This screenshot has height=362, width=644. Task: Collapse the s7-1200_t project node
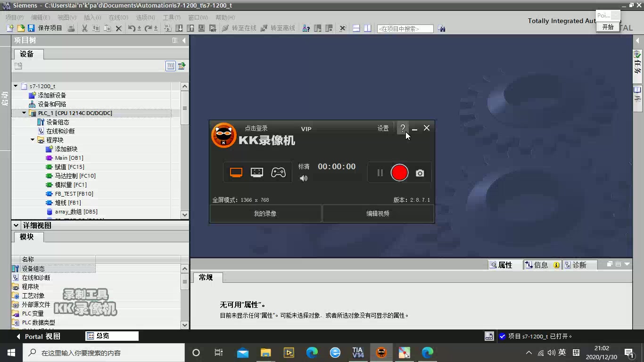(x=16, y=86)
